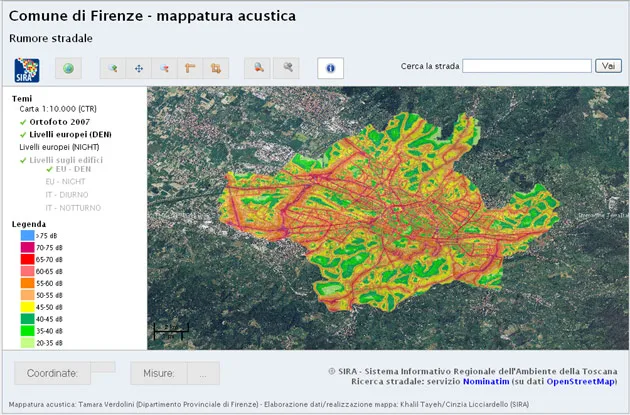
Task: Click the 20-35 dB pale green swatch
Action: coord(27,343)
